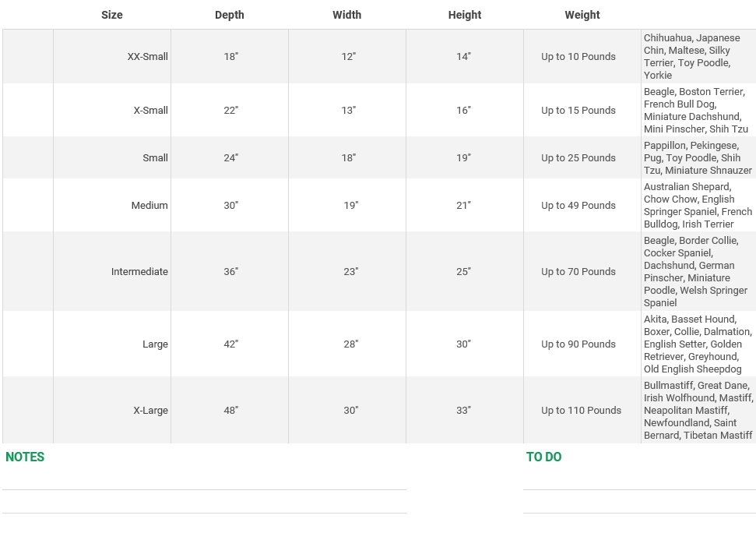
Task: Click the "Up to 49 Pounds" cell
Action: pos(578,206)
